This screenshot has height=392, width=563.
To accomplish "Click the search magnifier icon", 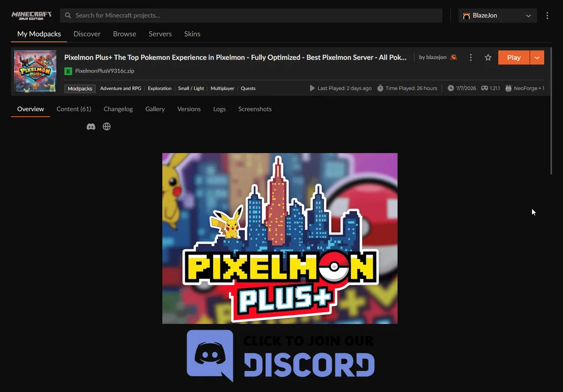I will [68, 15].
